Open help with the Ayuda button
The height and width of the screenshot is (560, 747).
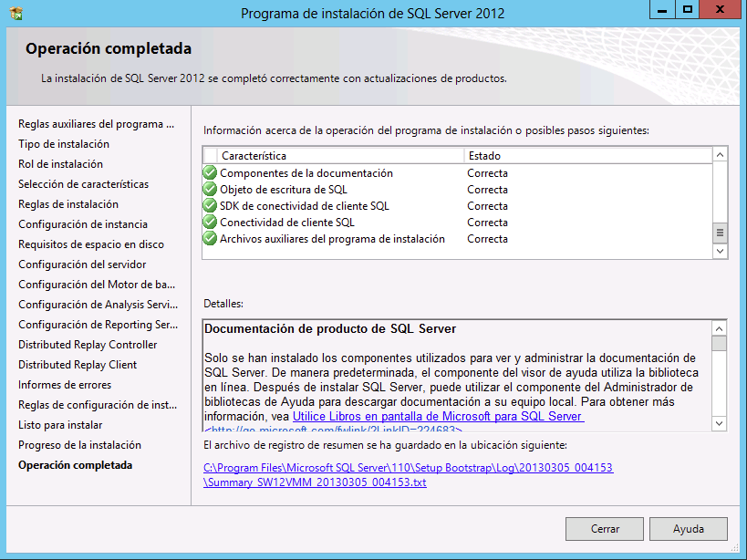(x=689, y=529)
